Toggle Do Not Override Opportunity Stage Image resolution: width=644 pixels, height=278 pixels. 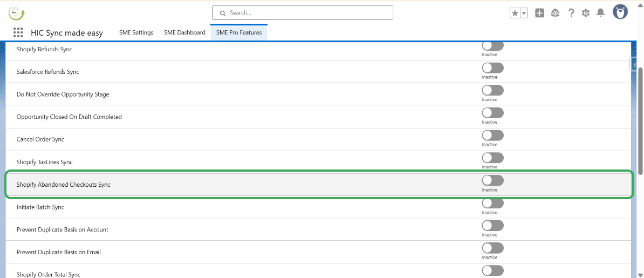pos(492,91)
